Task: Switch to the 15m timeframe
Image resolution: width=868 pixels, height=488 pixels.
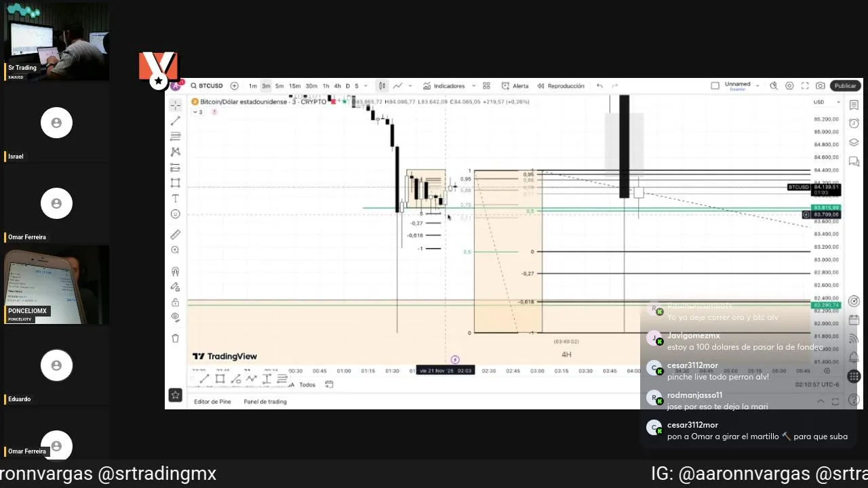Action: tap(295, 86)
